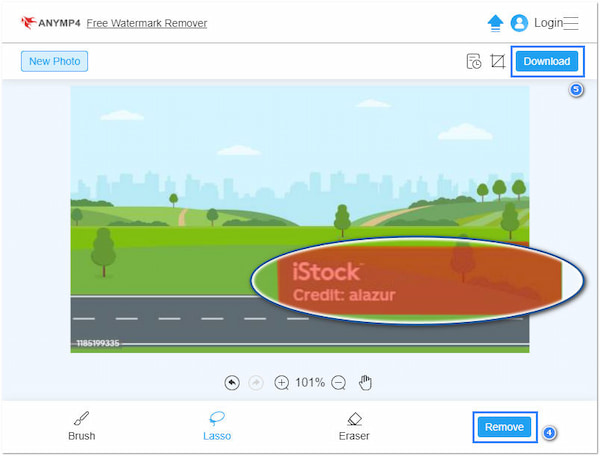
Task: Click the blue upload arrow icon
Action: tap(494, 22)
